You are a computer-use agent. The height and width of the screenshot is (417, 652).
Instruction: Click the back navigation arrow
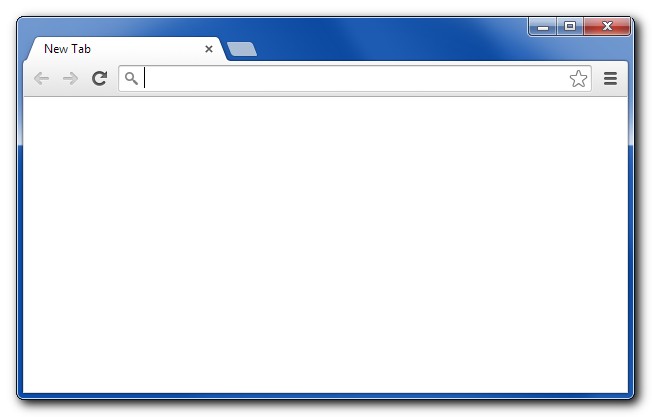coord(42,78)
